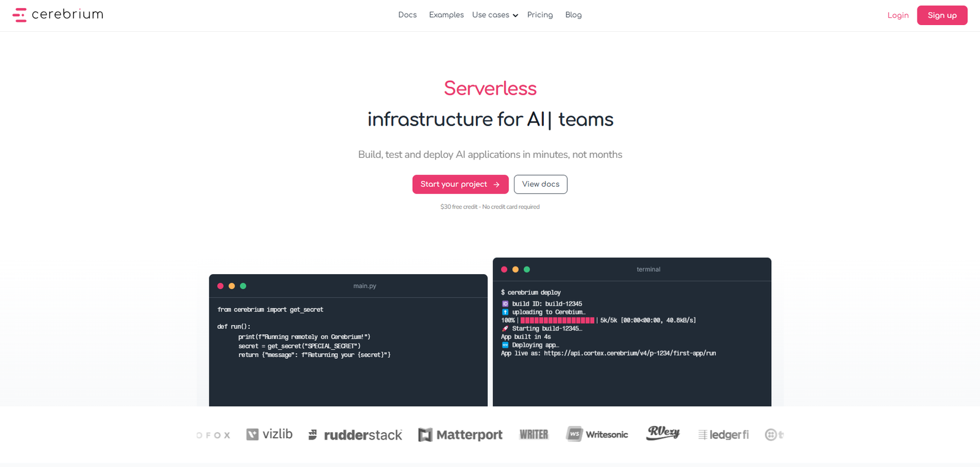The width and height of the screenshot is (980, 467).
Task: Open the Docs menu item
Action: 407,15
